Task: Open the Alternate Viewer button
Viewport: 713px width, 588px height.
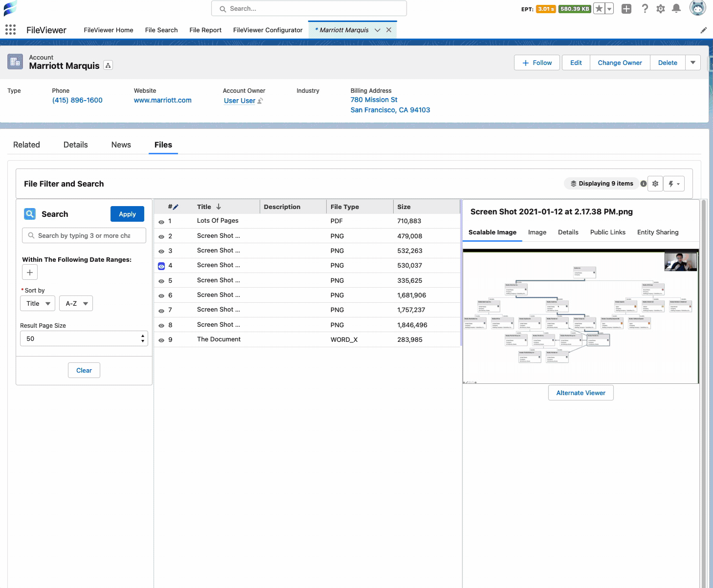Action: click(581, 393)
